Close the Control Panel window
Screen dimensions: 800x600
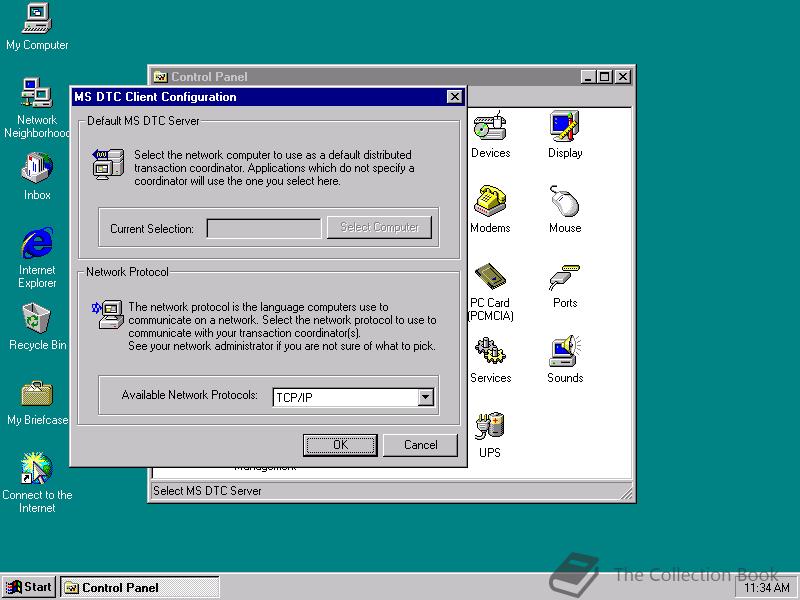(x=623, y=77)
